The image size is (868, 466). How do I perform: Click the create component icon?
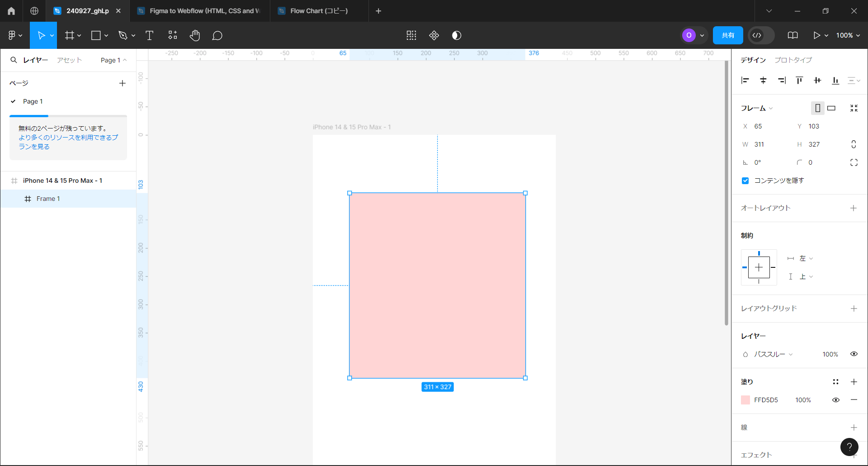tap(434, 35)
